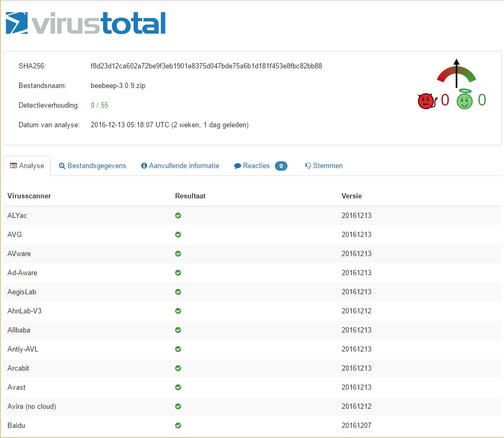Click the SHA256 hash value

click(x=206, y=66)
